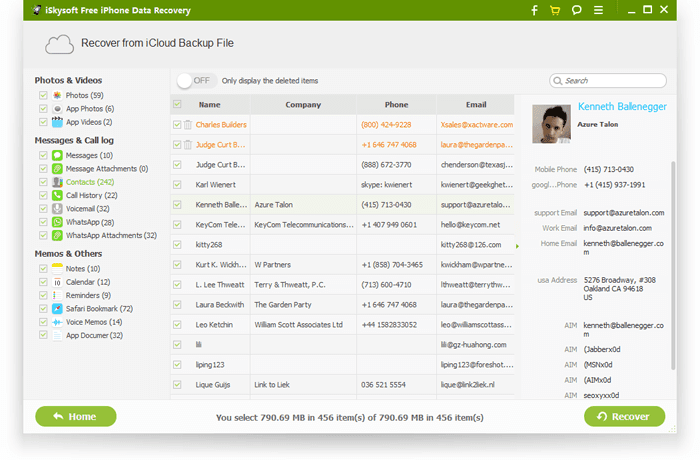Click the App Videos clapboard icon
Viewport: 700px width, 460px height.
coord(57,122)
